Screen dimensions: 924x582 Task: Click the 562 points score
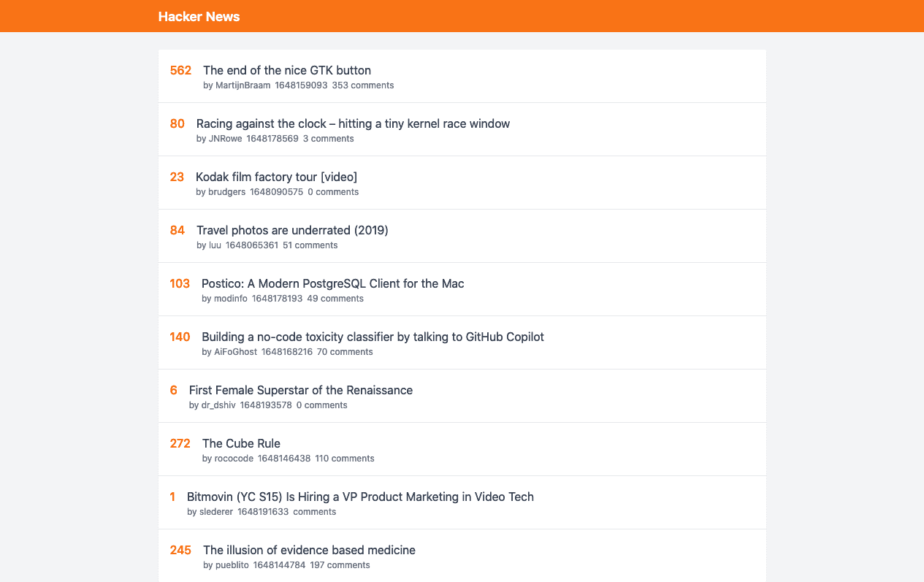click(180, 70)
